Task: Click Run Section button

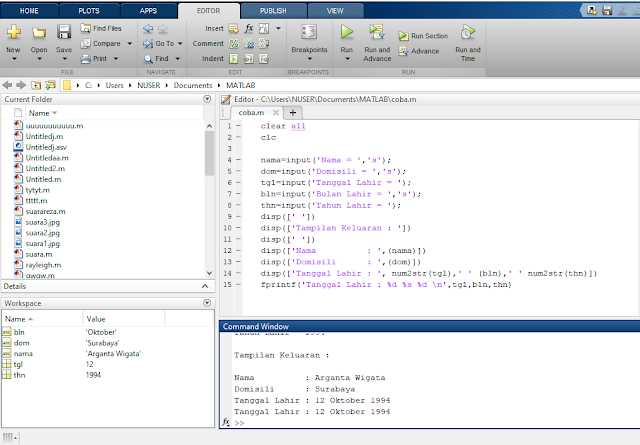Action: (x=423, y=36)
